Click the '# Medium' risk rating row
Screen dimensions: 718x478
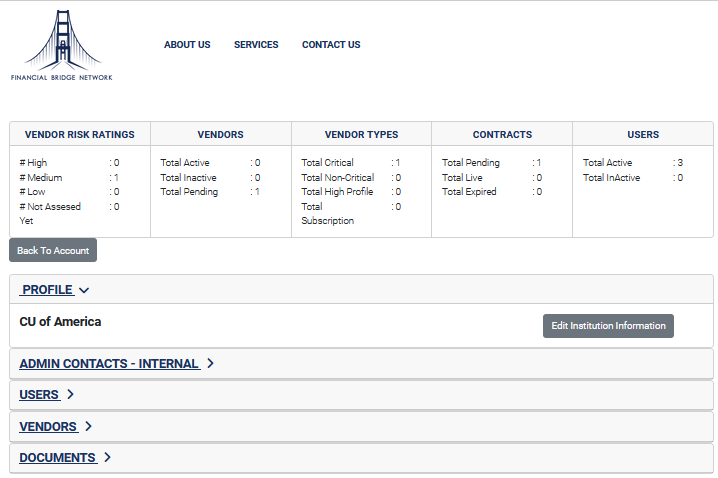tap(70, 178)
